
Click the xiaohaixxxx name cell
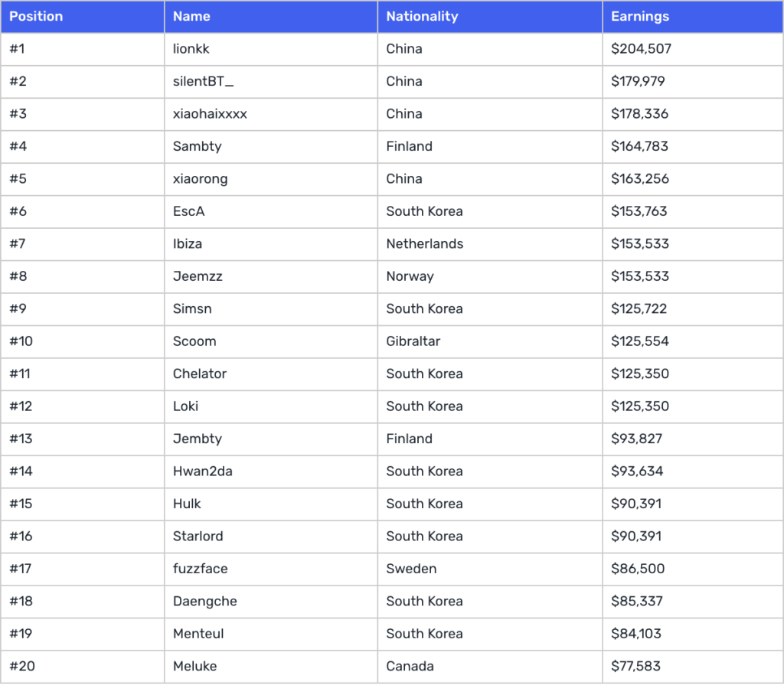tap(210, 114)
